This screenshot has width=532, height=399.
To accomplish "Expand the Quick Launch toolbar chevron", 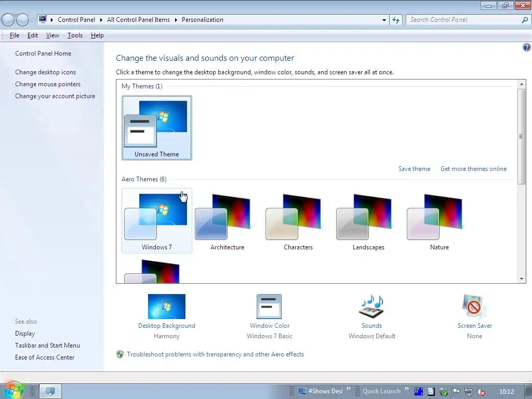I will tap(406, 389).
